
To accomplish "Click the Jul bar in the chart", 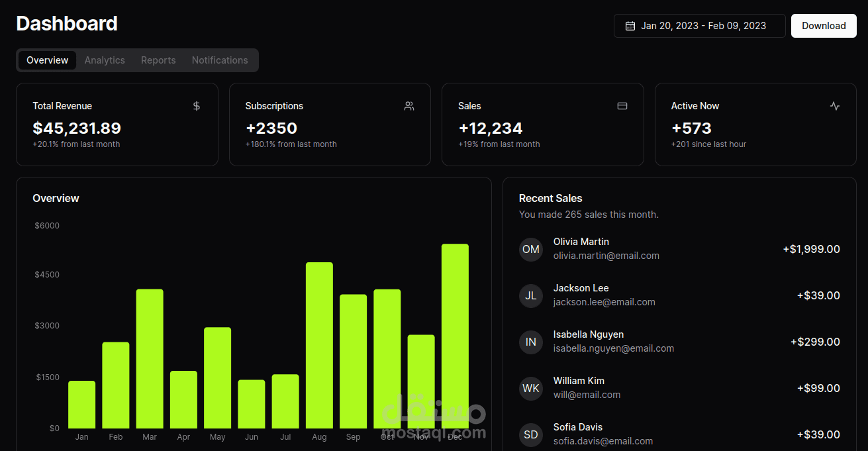I will click(285, 401).
